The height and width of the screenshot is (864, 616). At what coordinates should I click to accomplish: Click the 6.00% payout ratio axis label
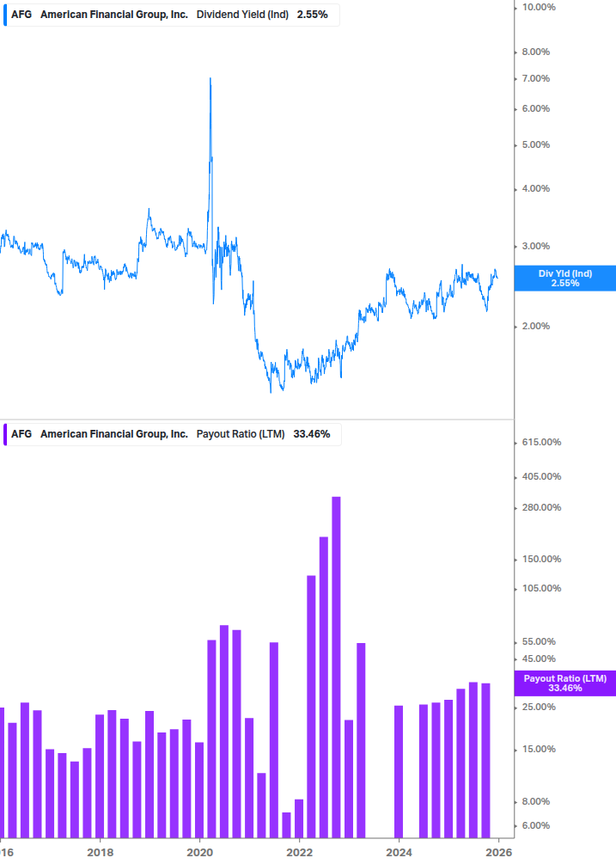coord(535,826)
